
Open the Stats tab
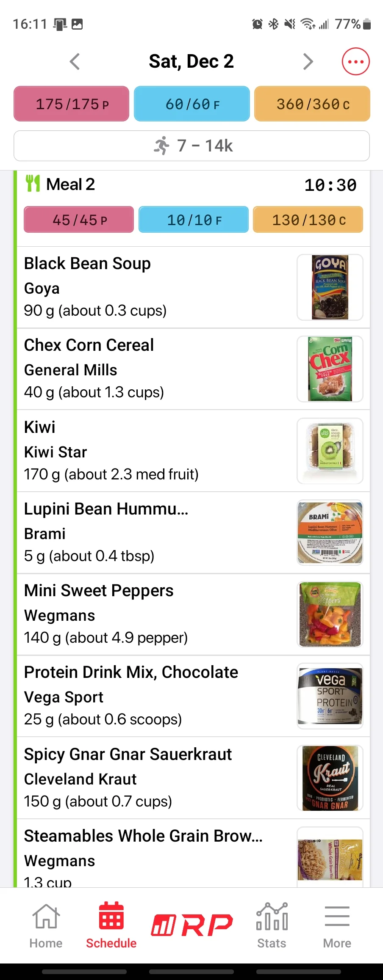point(272,925)
